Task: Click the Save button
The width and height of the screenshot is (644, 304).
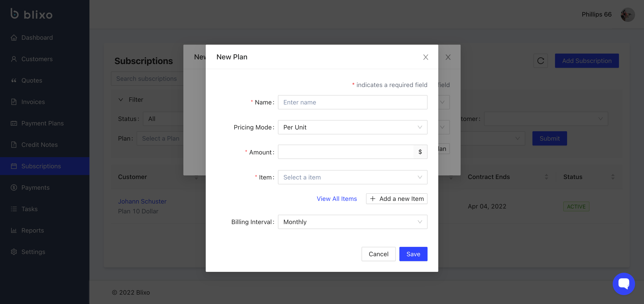Action: pos(413,254)
